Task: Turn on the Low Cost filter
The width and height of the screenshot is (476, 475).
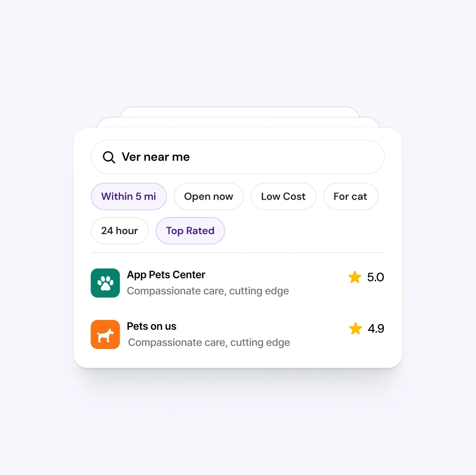Action: coord(283,196)
